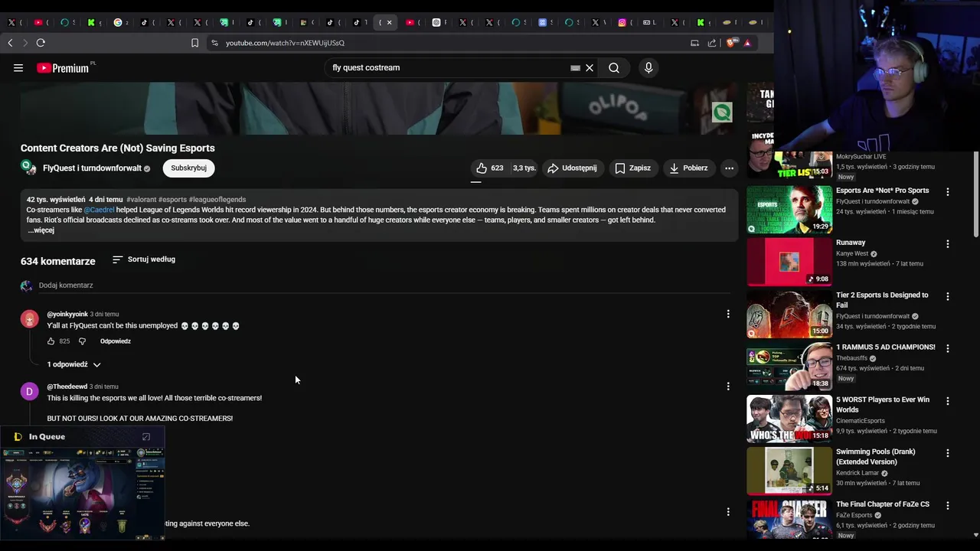The image size is (980, 551).
Task: Open the YouTube hamburger guide menu
Action: point(18,68)
